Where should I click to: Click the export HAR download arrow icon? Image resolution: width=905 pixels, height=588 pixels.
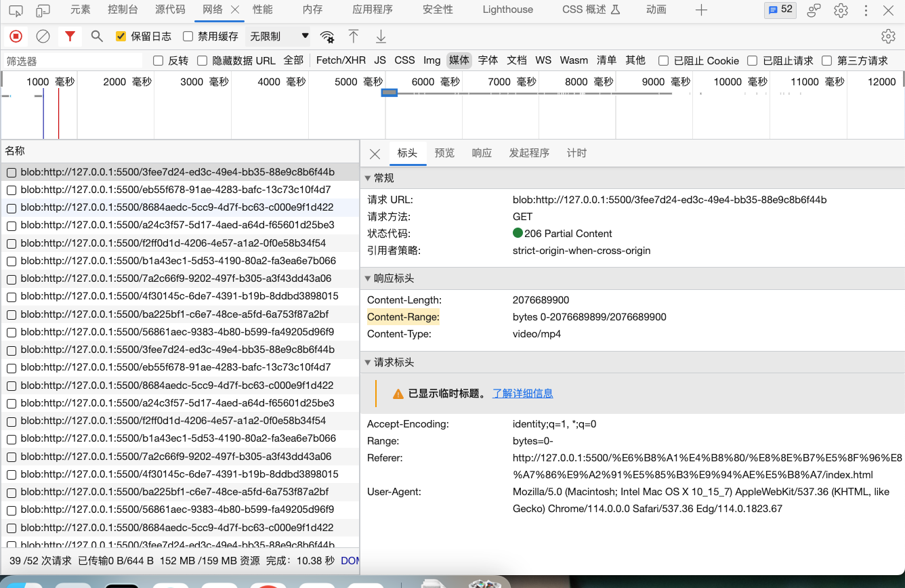click(x=381, y=36)
